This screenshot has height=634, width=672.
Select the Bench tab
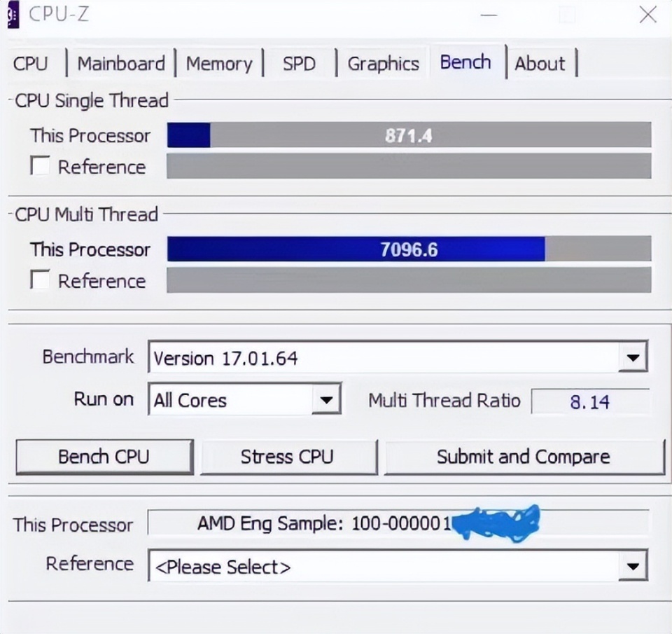pos(466,62)
